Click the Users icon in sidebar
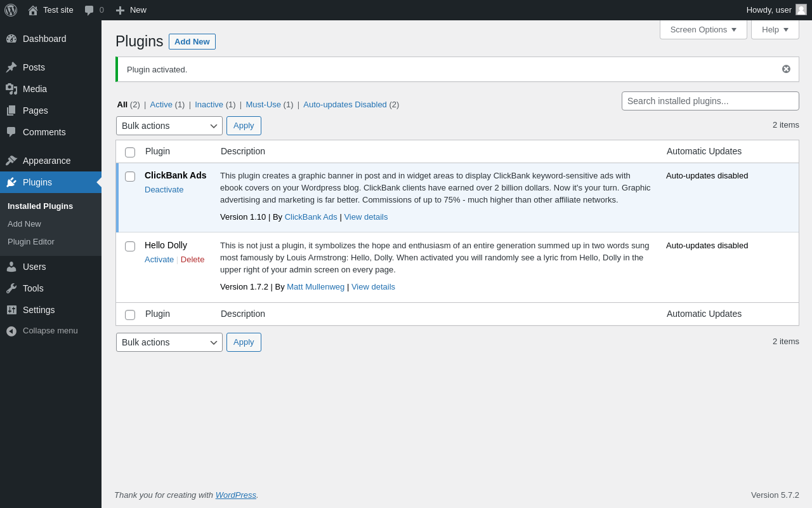Image resolution: width=812 pixels, height=508 pixels. (11, 267)
